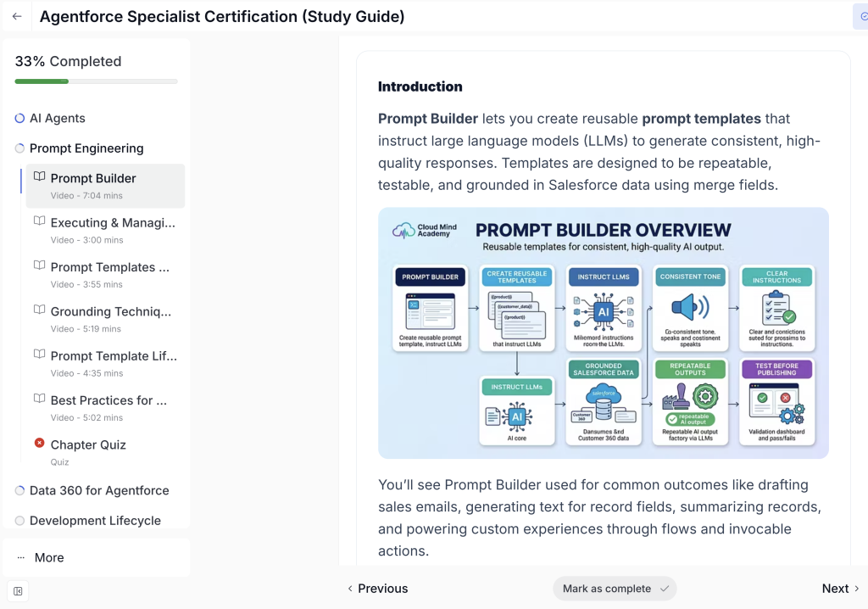Collapse the Prompt Engineering chapter

[86, 148]
